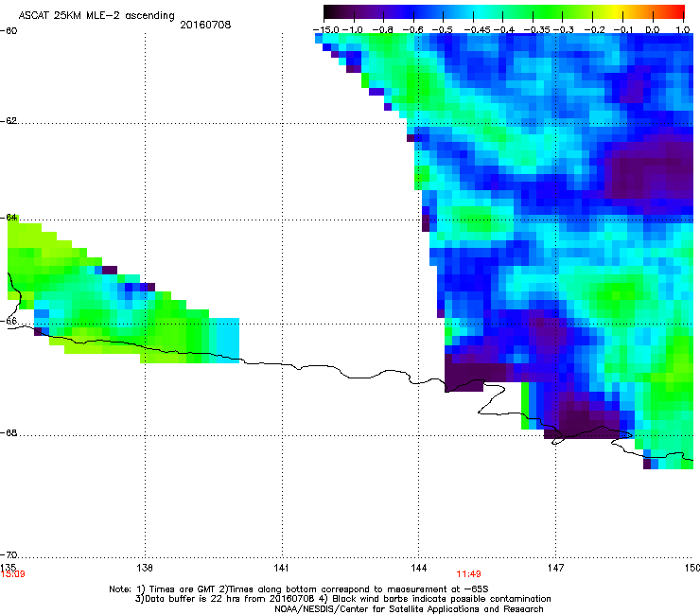Select the -66 latitude axis label

pos(9,321)
